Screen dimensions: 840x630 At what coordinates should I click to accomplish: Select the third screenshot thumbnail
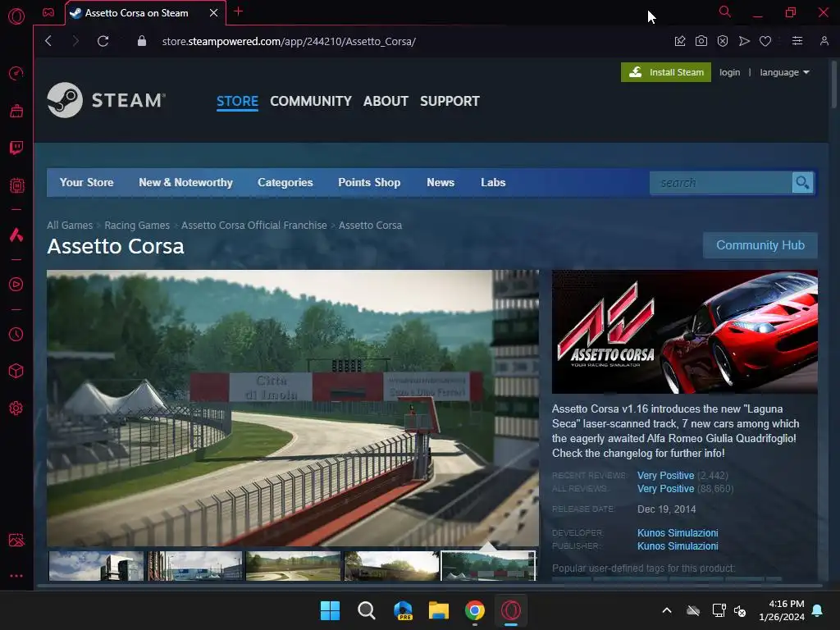(x=293, y=566)
